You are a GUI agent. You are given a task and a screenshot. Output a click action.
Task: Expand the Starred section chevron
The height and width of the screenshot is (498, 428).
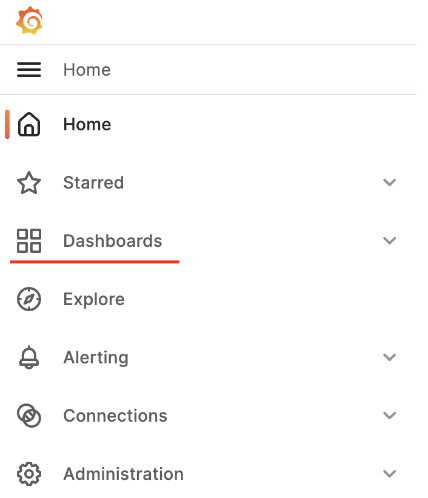(x=390, y=182)
